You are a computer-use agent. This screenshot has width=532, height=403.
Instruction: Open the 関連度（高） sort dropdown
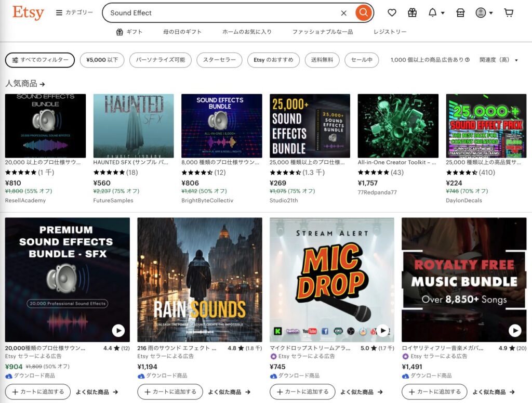point(499,60)
